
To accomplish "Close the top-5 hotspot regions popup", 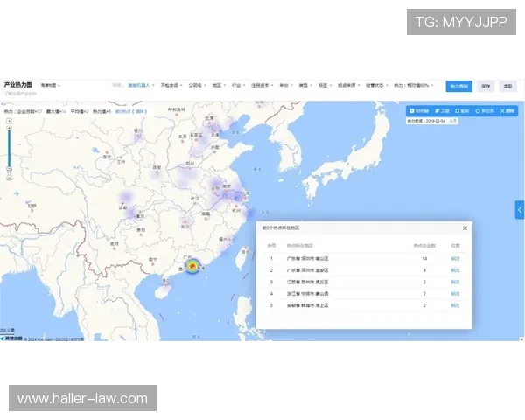I will [465, 227].
